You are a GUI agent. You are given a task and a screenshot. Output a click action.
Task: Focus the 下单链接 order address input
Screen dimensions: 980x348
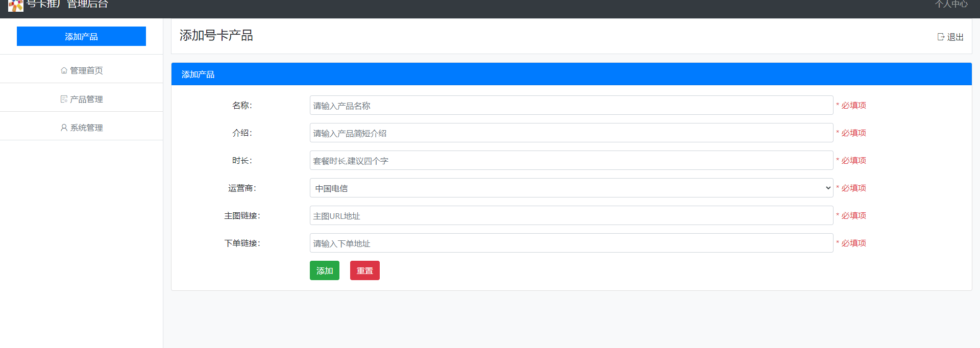(x=571, y=243)
